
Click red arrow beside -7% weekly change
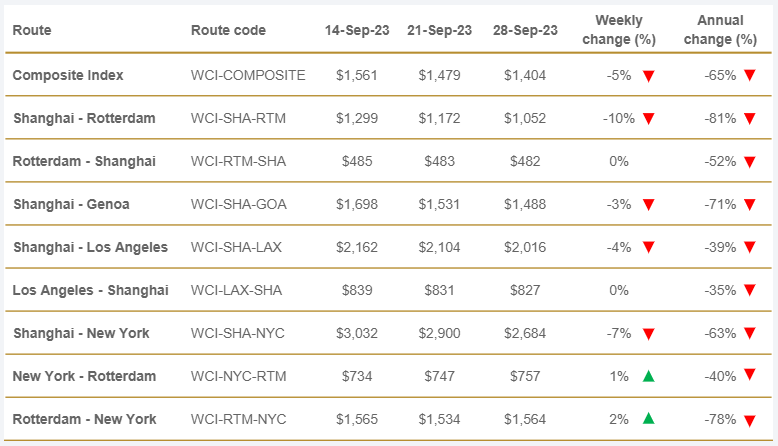648,334
